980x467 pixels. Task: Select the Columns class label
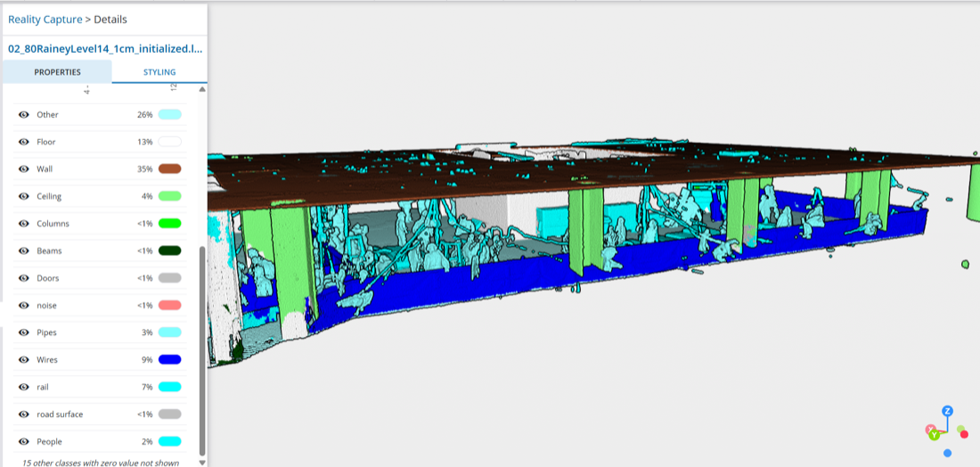tap(53, 223)
